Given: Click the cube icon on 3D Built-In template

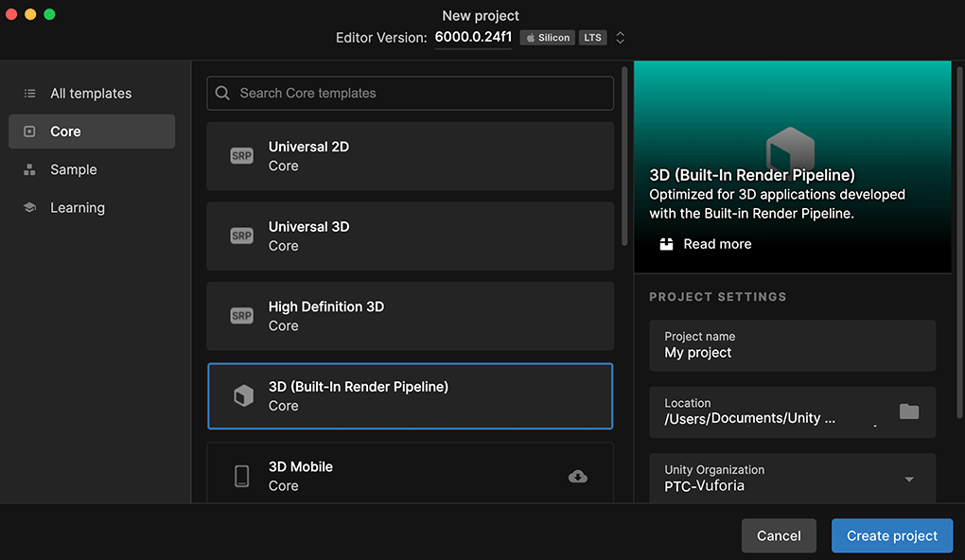Looking at the screenshot, I should (244, 395).
